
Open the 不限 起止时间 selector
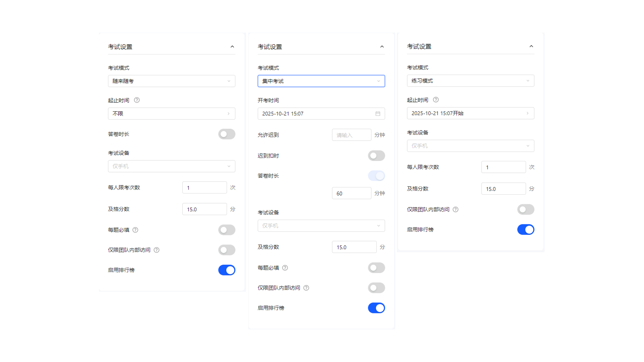pos(171,113)
